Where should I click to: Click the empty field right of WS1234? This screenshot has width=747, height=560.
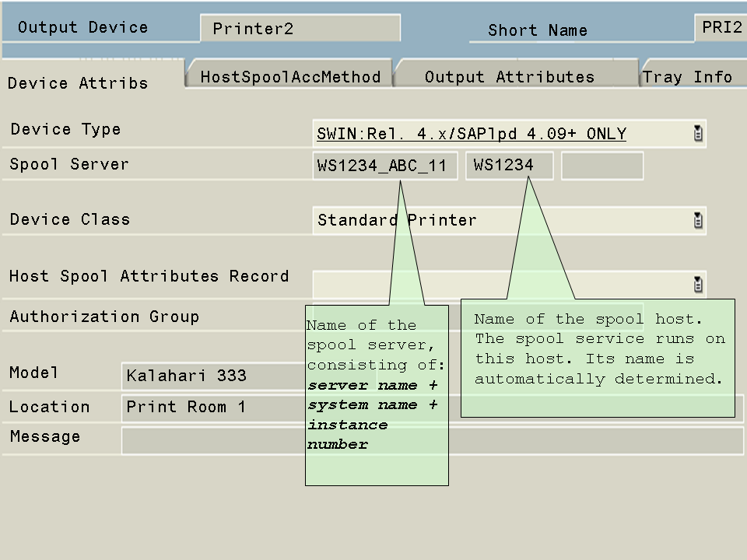coord(601,166)
